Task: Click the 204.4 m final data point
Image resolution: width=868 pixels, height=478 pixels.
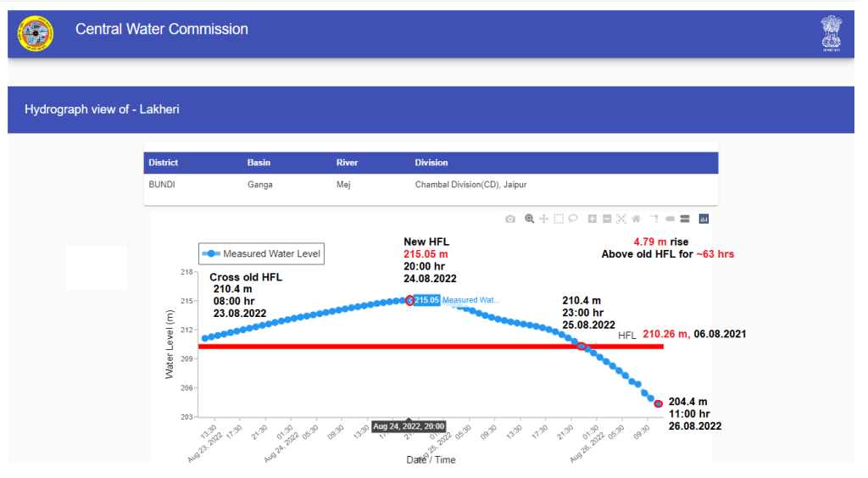Action: [659, 403]
